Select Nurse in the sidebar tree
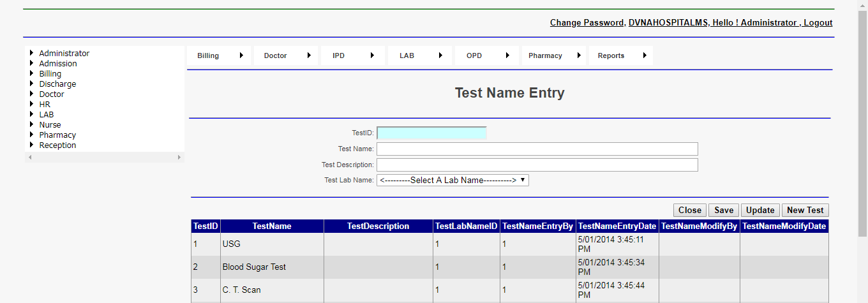The image size is (868, 303). click(50, 125)
